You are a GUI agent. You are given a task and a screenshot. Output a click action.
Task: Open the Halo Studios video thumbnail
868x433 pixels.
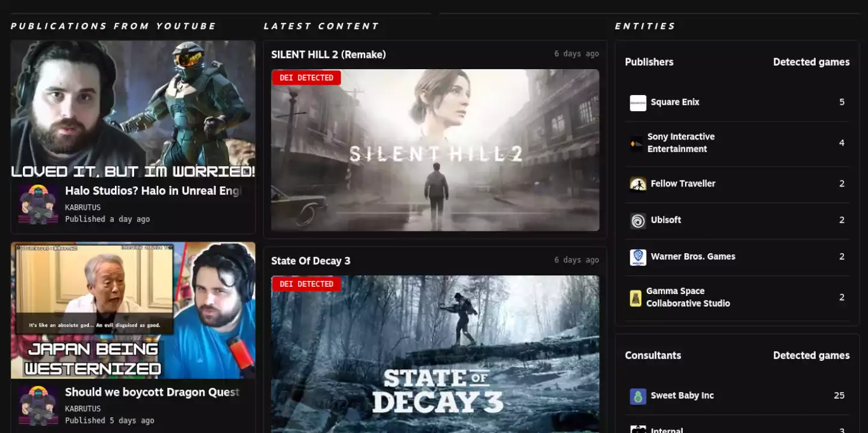[133, 110]
